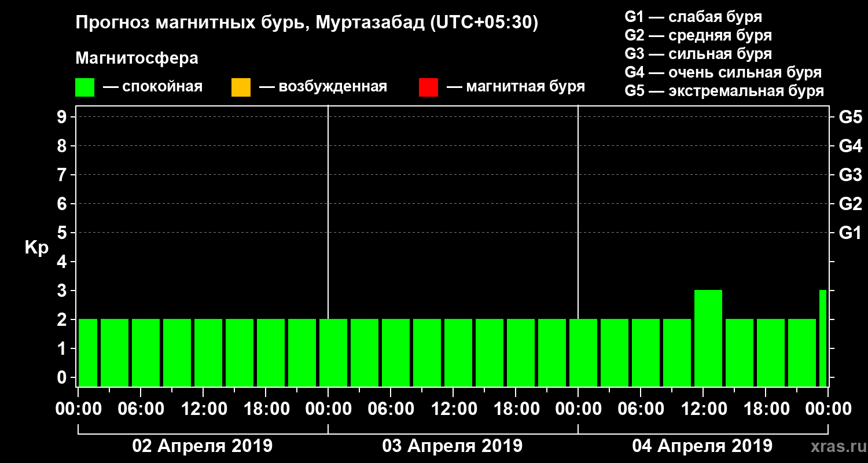Click the '06:00' time label under 03 April
This screenshot has width=868, height=463.
(391, 409)
